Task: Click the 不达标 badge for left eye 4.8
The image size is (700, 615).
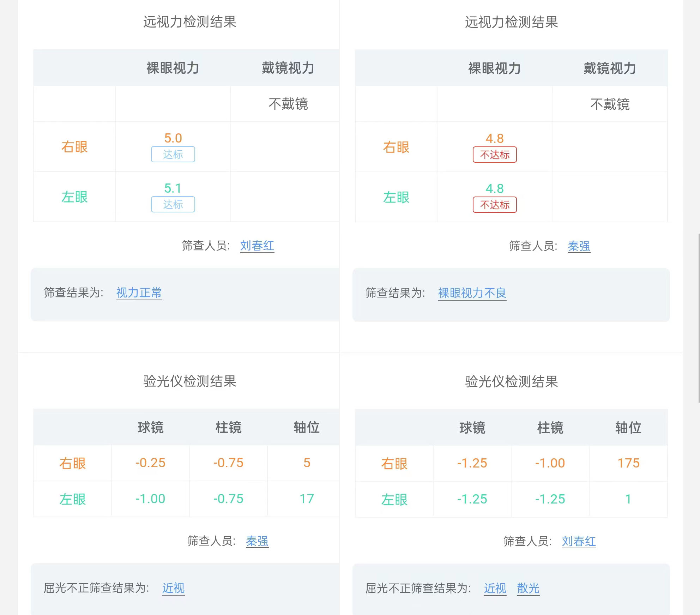Action: pyautogui.click(x=495, y=205)
